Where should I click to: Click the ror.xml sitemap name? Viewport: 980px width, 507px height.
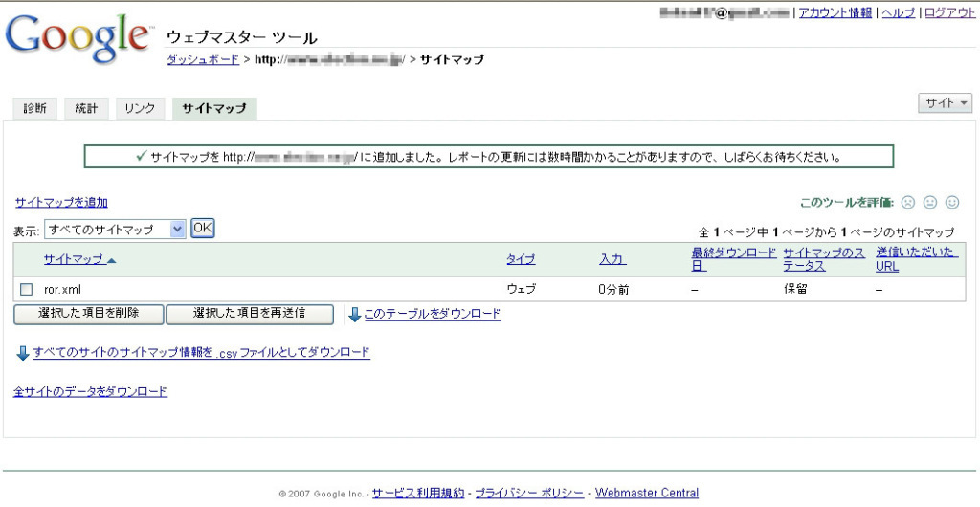coord(62,290)
